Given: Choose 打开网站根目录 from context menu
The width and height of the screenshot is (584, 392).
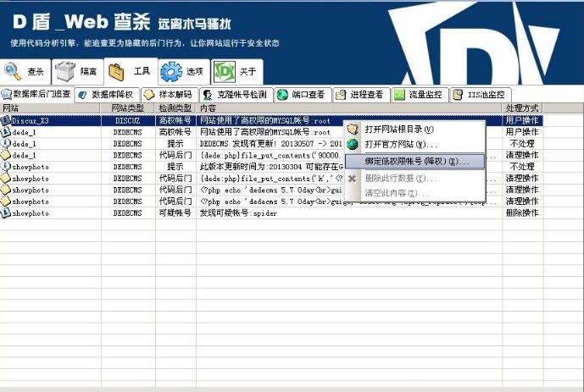Looking at the screenshot, I should coord(398,130).
